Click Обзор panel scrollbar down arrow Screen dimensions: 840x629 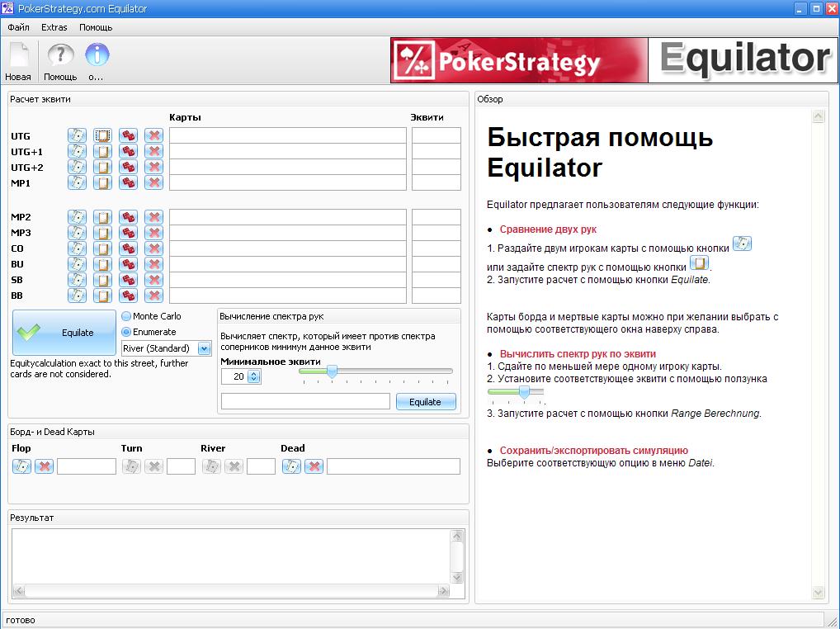[x=818, y=593]
